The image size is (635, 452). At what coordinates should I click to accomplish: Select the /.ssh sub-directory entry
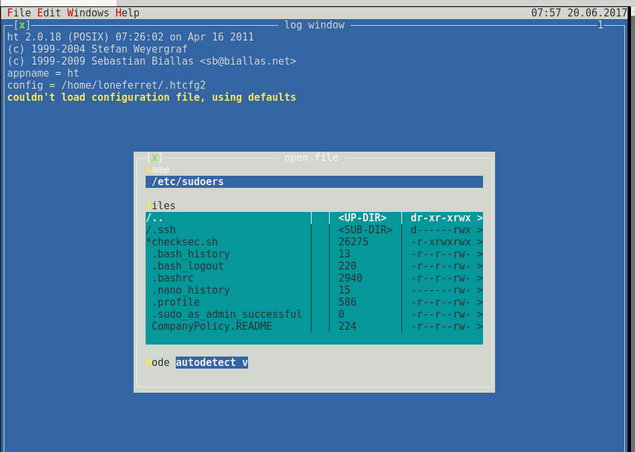pyautogui.click(x=227, y=230)
